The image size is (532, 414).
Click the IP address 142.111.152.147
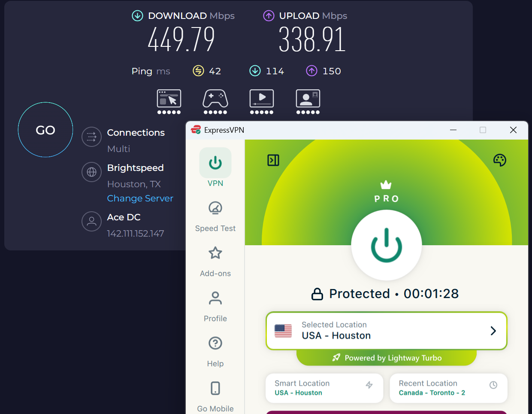[x=136, y=234]
